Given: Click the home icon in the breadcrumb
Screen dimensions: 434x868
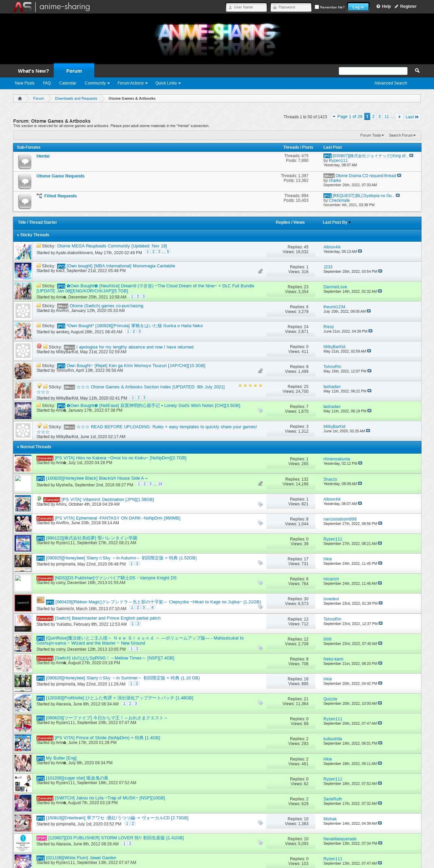Looking at the screenshot, I should coord(20,98).
